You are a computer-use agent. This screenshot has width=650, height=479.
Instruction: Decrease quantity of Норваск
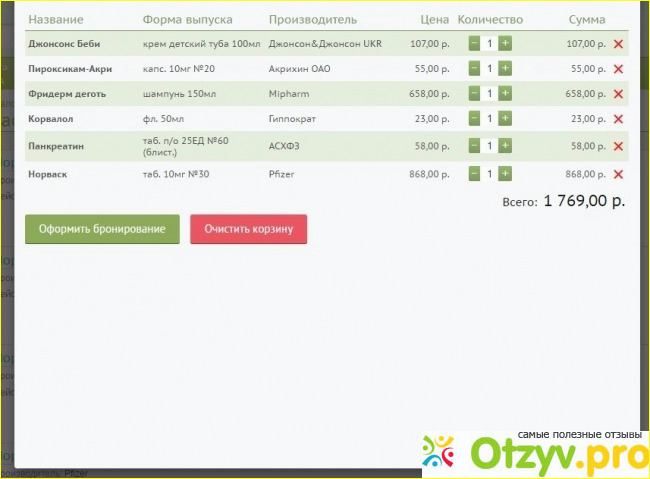474,174
